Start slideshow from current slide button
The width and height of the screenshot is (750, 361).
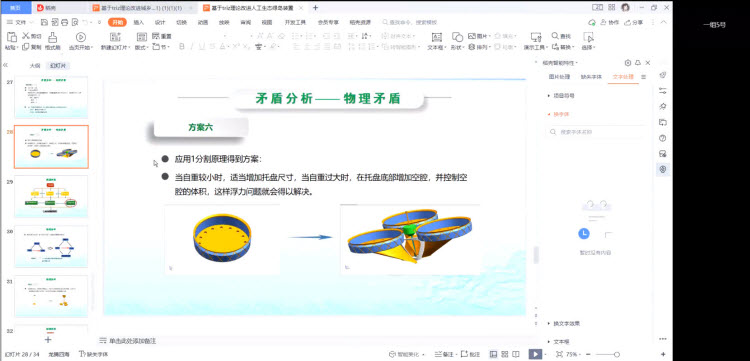click(x=80, y=37)
